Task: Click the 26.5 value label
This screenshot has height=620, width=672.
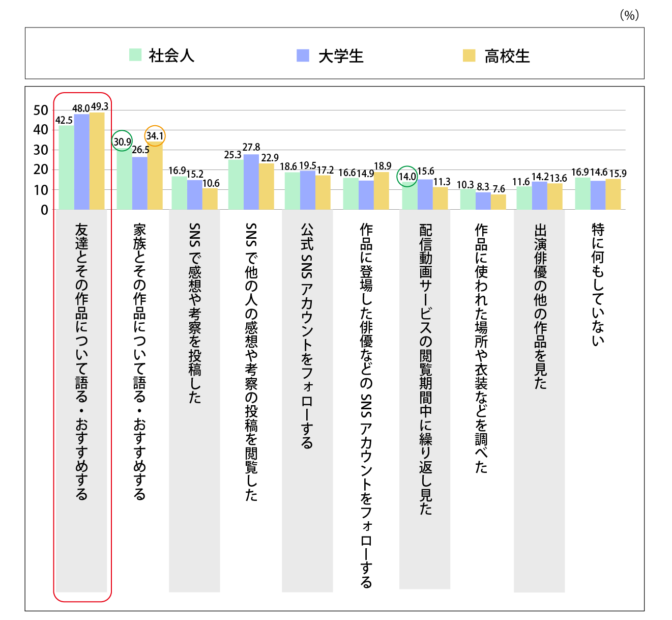Action: pos(140,150)
